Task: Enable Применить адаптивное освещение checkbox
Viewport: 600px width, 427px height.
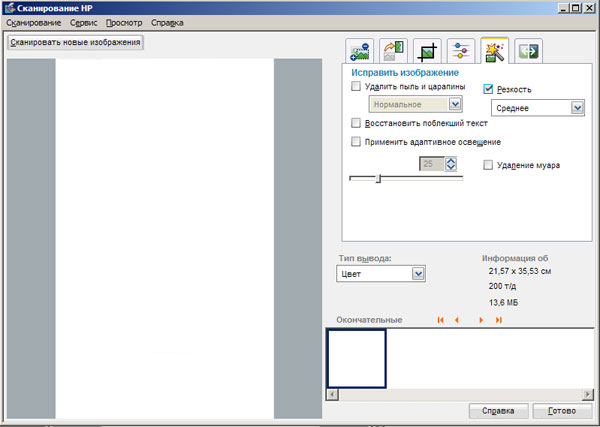Action: click(356, 142)
